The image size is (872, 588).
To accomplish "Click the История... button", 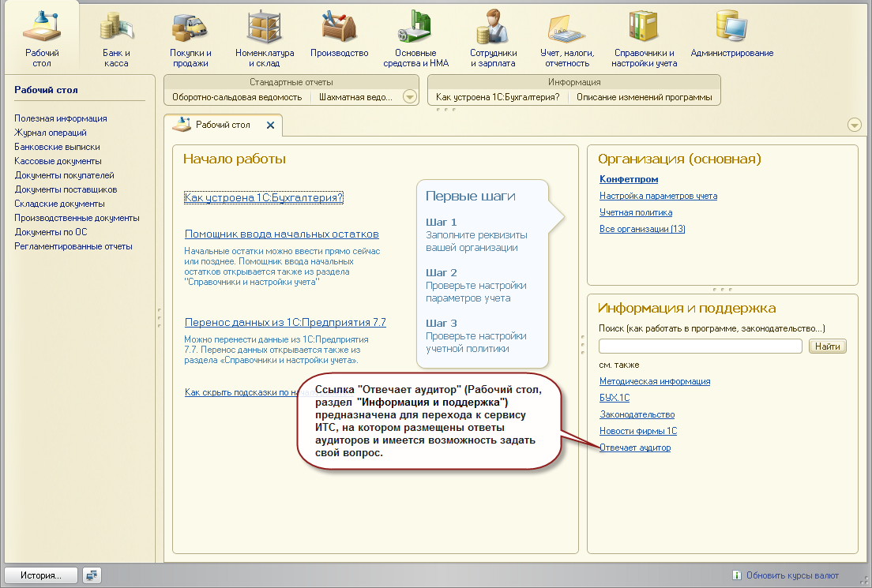I will 41,575.
